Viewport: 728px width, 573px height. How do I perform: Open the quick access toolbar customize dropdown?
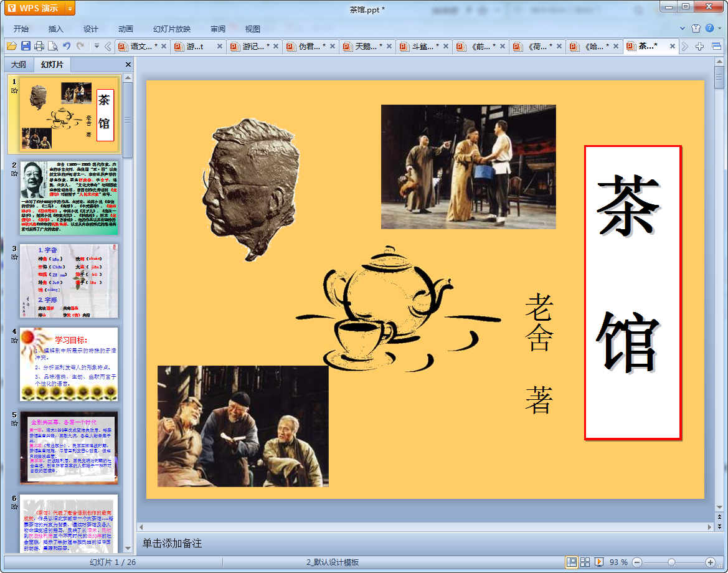point(97,46)
